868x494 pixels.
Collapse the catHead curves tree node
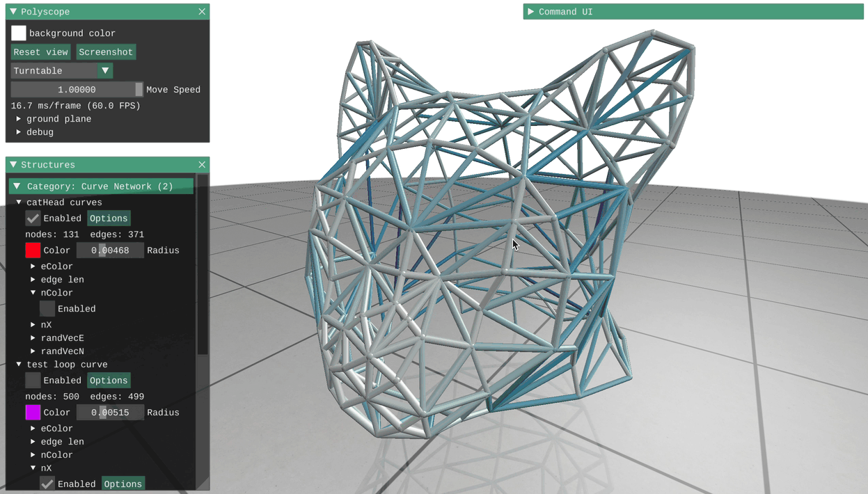click(x=19, y=202)
